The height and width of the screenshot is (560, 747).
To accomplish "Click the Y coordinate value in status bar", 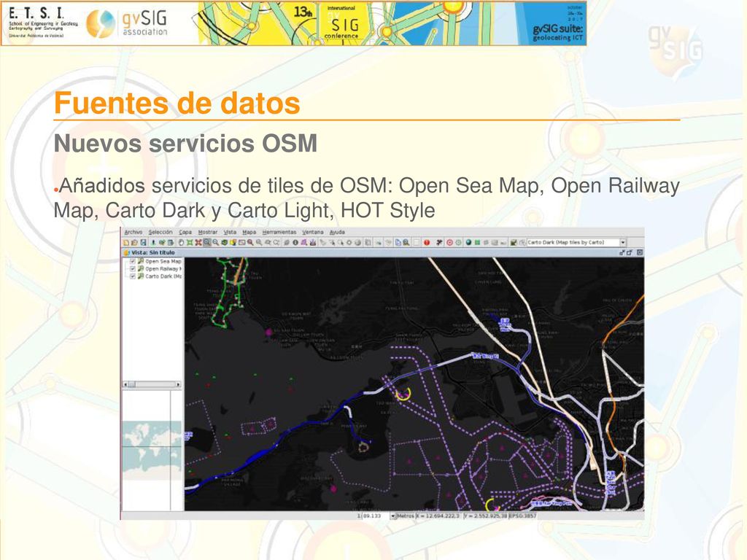I will [485, 516].
